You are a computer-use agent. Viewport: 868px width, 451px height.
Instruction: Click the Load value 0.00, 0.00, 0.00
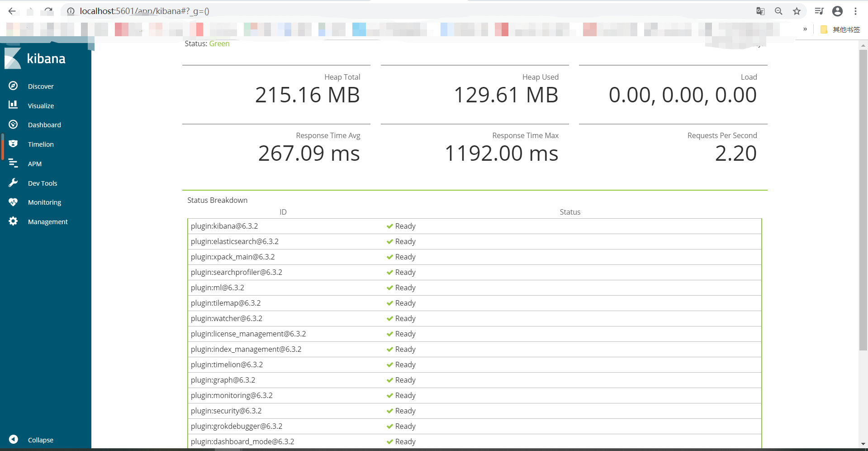pyautogui.click(x=683, y=95)
